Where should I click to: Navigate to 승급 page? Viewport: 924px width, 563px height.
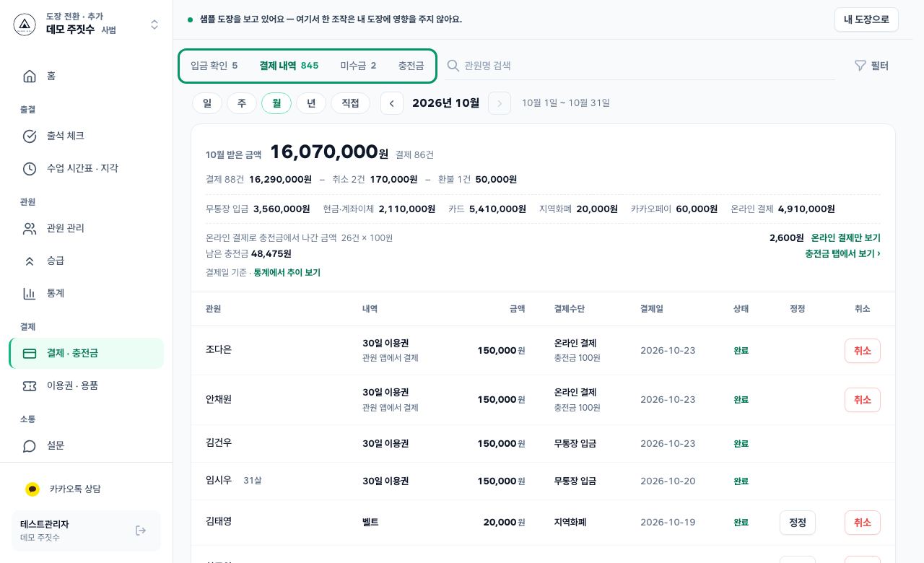[87, 261]
